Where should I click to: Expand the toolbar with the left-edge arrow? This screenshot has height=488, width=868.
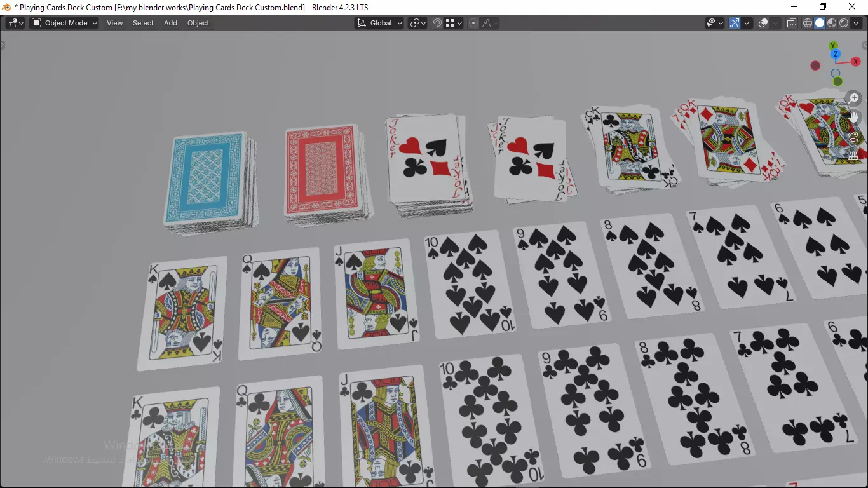[x=3, y=45]
